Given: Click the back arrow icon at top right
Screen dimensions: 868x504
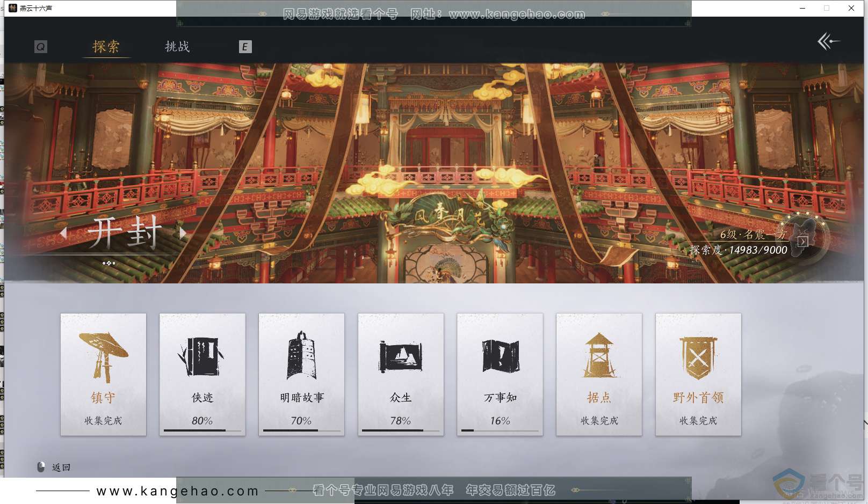Looking at the screenshot, I should coord(828,41).
